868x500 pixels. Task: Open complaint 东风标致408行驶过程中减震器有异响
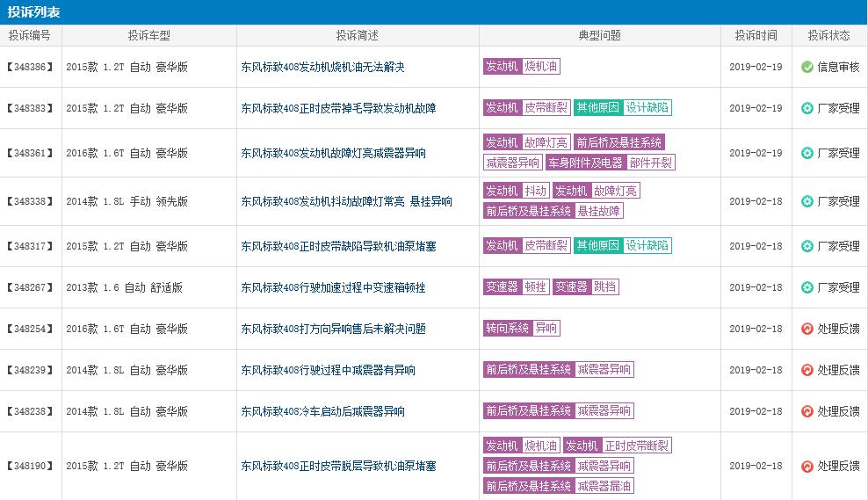(328, 370)
